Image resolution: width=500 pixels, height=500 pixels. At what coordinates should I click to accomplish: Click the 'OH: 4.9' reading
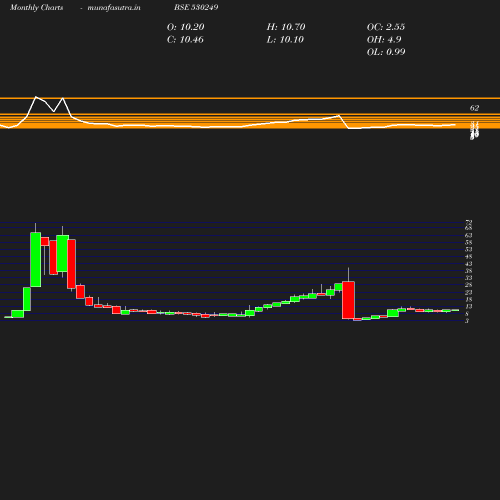coord(384,40)
